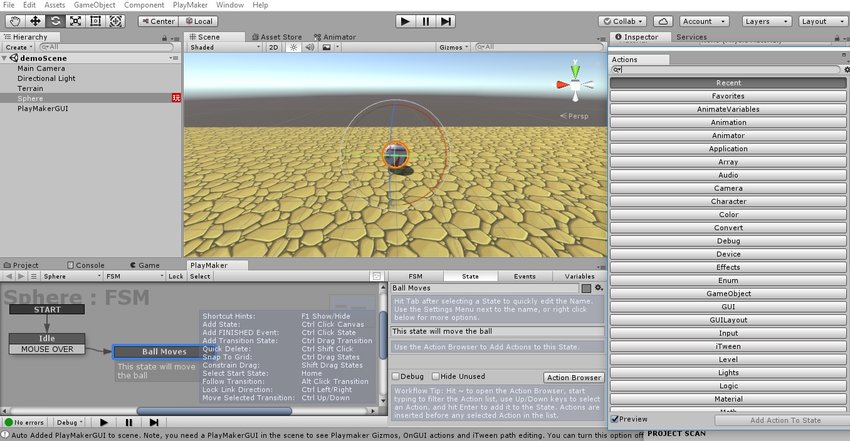
Task: Click the Action Browser button
Action: 574,377
